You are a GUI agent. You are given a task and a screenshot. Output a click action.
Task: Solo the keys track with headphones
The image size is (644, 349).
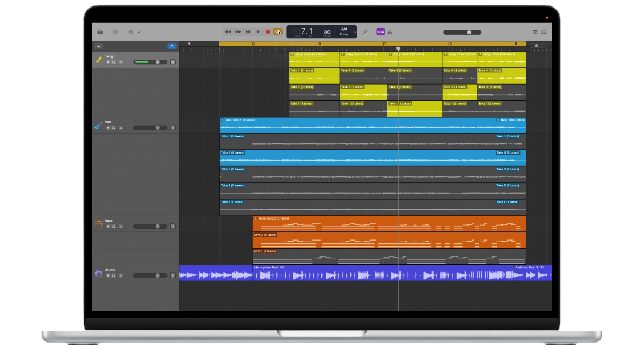(x=114, y=226)
